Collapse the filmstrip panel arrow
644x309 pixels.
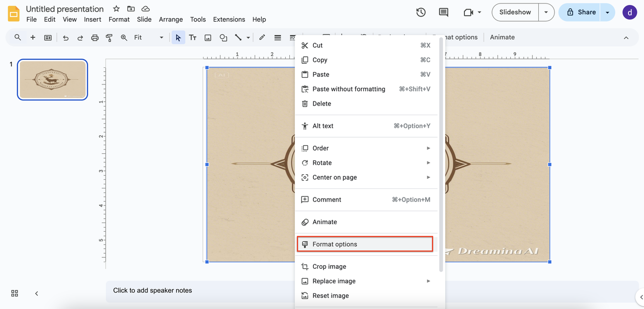[x=36, y=293]
